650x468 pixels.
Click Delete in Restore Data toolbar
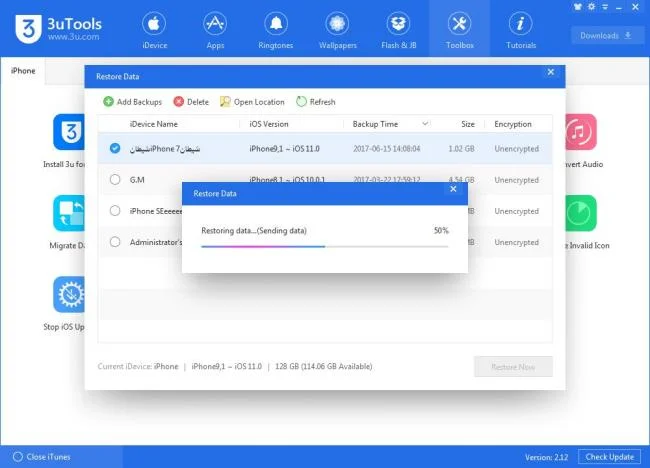coord(191,102)
